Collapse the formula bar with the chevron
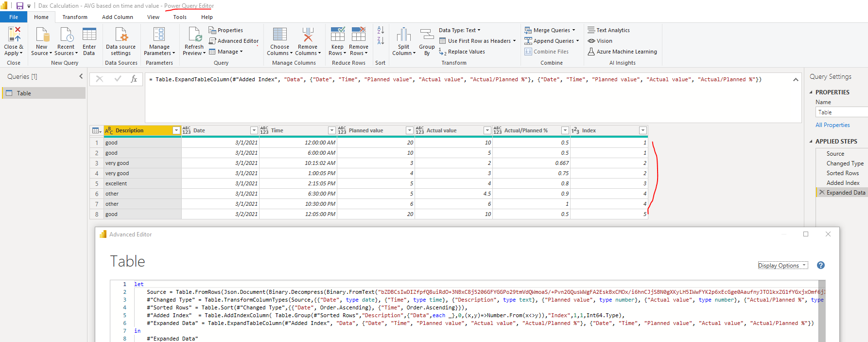 tap(796, 79)
